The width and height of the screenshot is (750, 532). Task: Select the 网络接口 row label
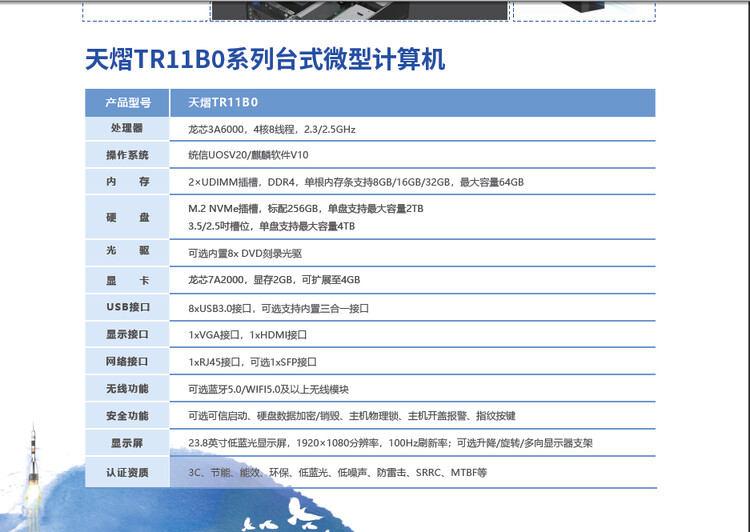(x=127, y=362)
